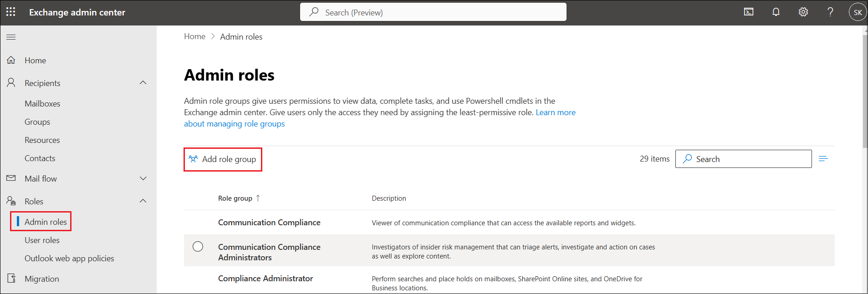Click the help question mark icon

pos(830,12)
